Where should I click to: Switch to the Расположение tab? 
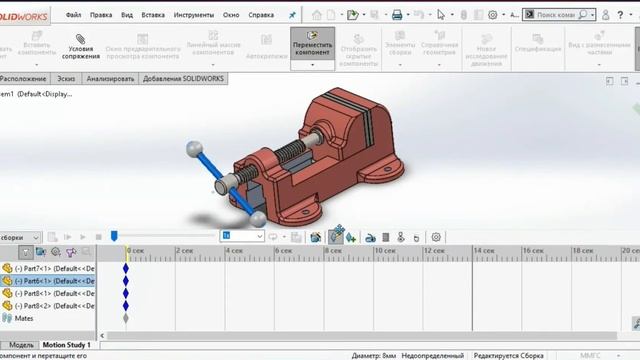pyautogui.click(x=24, y=79)
